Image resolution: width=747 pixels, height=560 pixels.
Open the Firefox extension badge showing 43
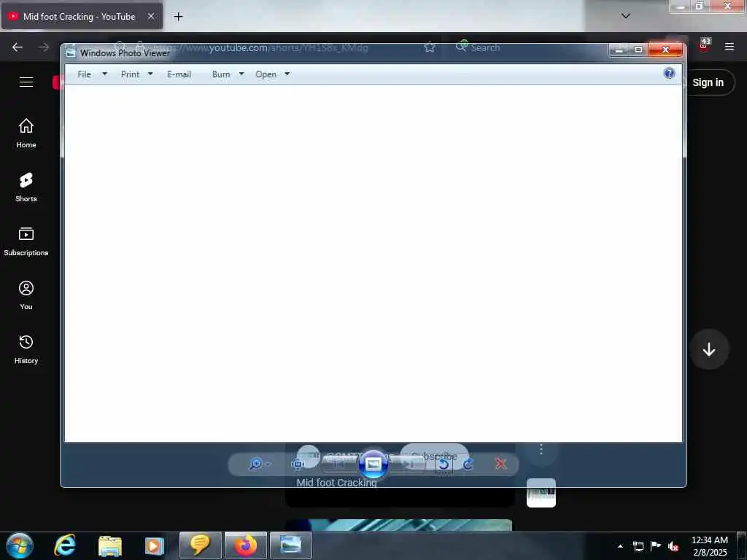coord(704,44)
